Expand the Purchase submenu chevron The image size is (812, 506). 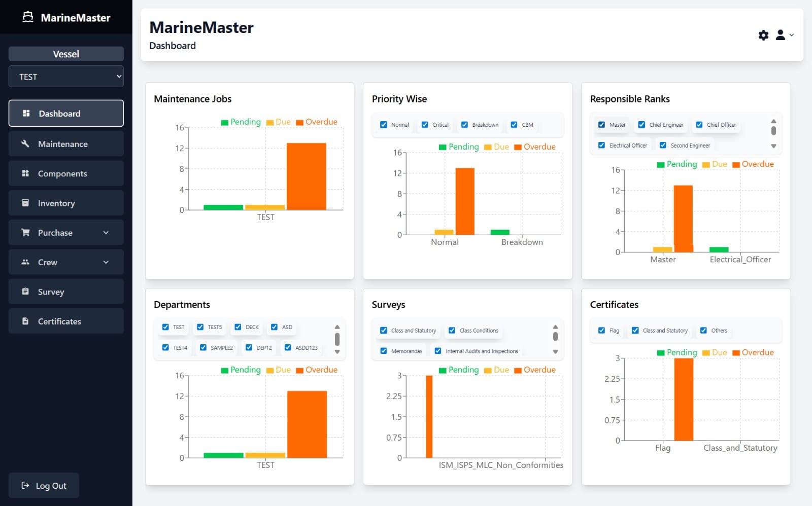106,233
